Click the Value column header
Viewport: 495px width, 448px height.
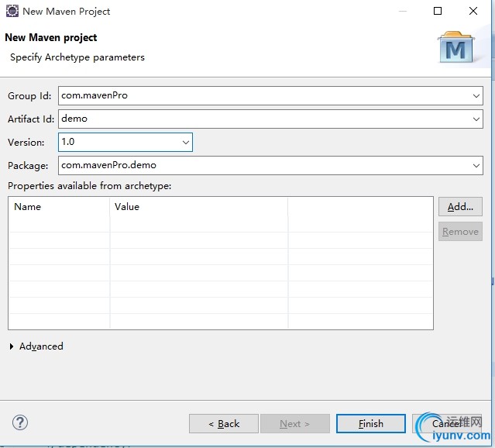coord(199,207)
